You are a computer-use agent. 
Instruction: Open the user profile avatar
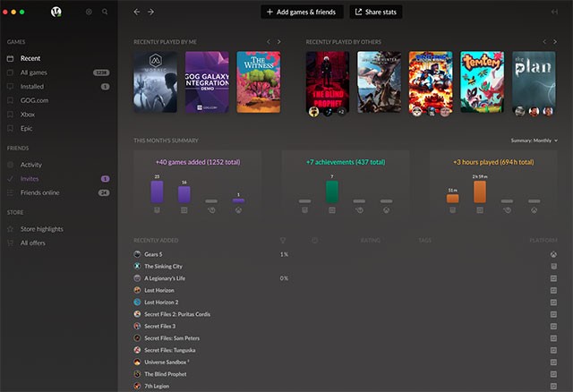(57, 12)
